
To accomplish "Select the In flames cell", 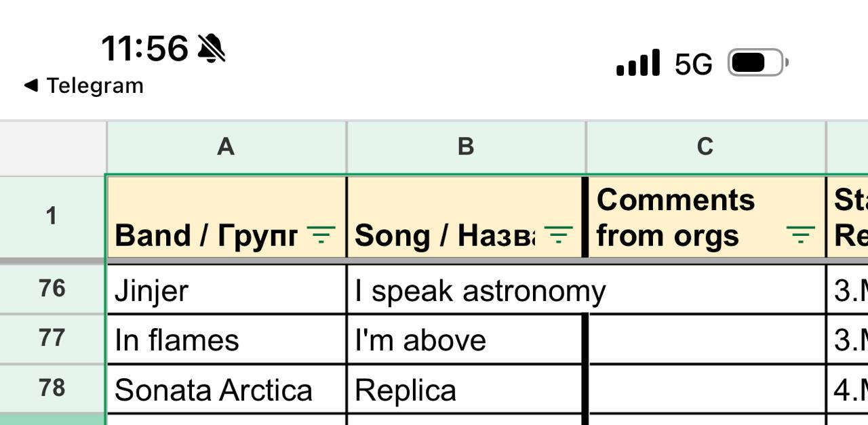I will (226, 340).
